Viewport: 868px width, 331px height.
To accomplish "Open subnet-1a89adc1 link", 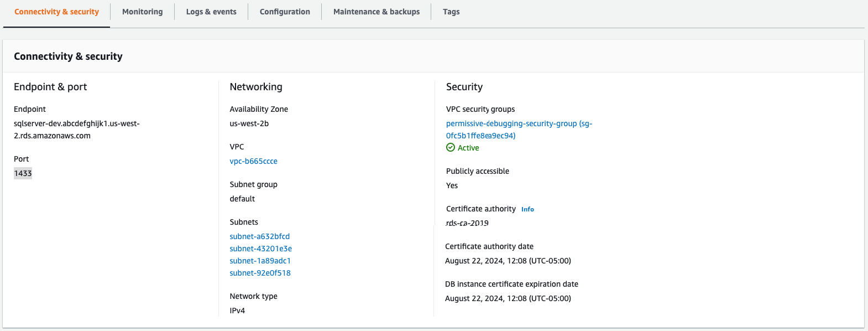I will (x=260, y=261).
